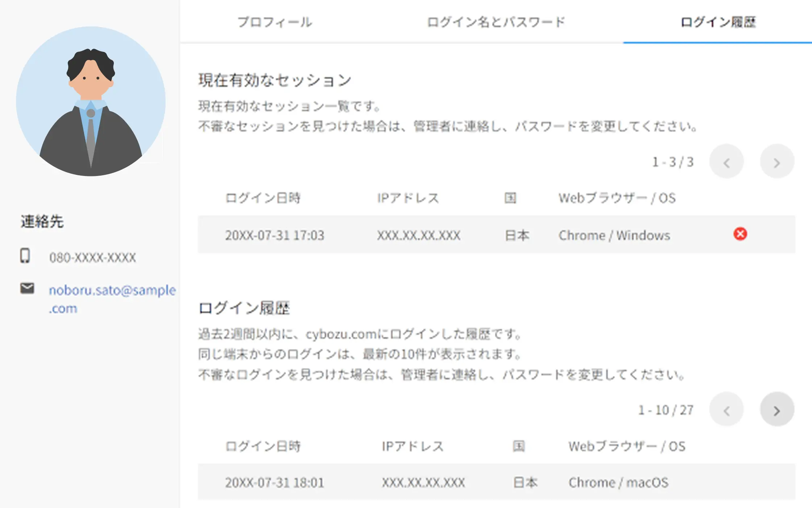
Task: Go to previous page of login history
Action: [x=726, y=410]
